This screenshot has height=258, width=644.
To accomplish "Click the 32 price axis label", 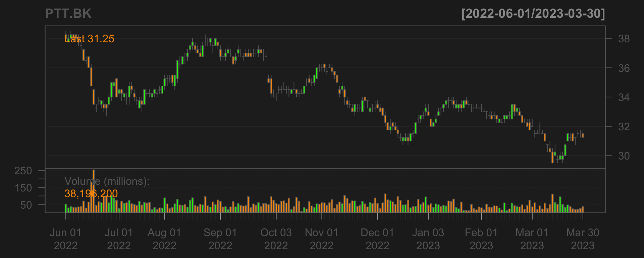I will click(624, 127).
